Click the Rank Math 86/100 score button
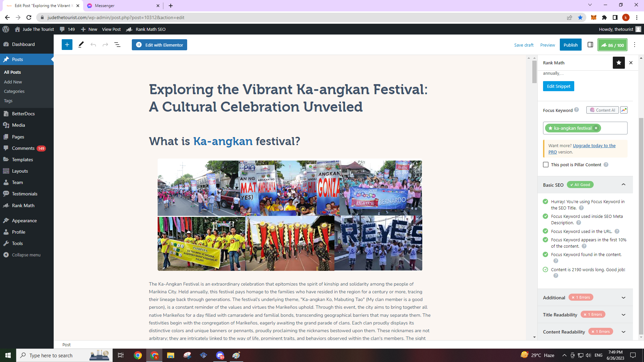This screenshot has width=644, height=362. 612,45
